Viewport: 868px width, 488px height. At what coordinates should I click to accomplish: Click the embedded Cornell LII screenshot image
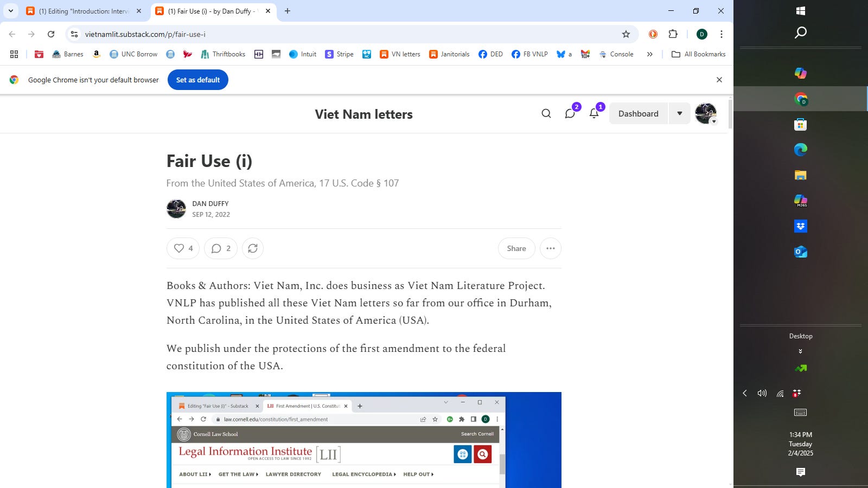tap(364, 440)
